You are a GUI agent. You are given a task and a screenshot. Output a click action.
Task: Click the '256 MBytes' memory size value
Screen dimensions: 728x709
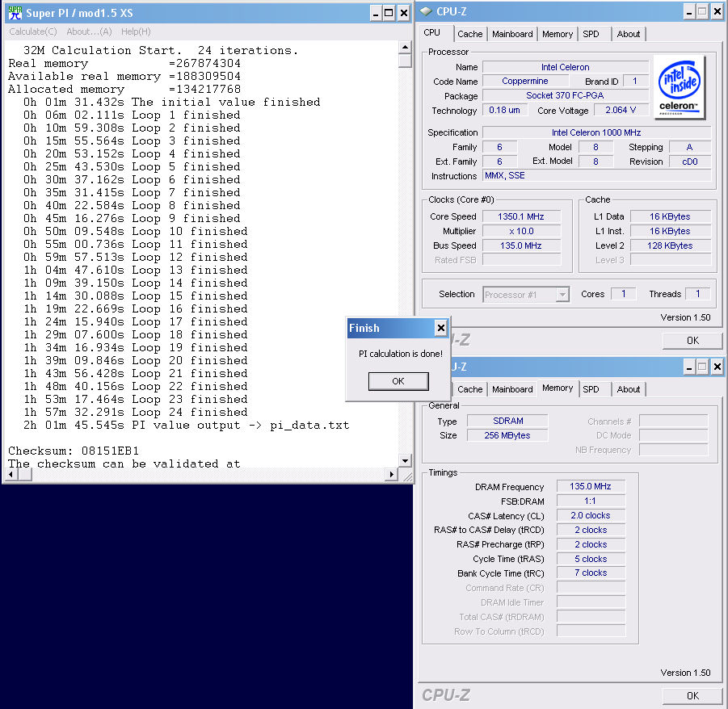(x=507, y=435)
